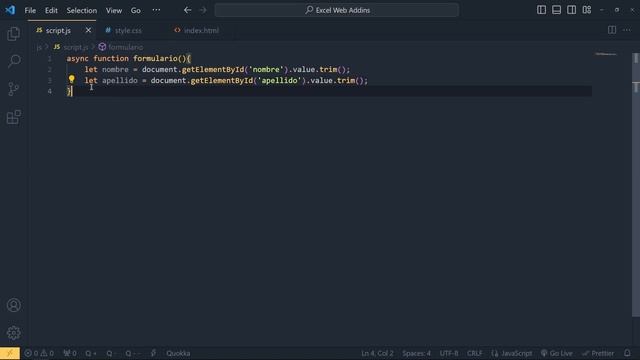Click the closing brace on line 4
Viewport: 640px width, 360px height.
69,91
